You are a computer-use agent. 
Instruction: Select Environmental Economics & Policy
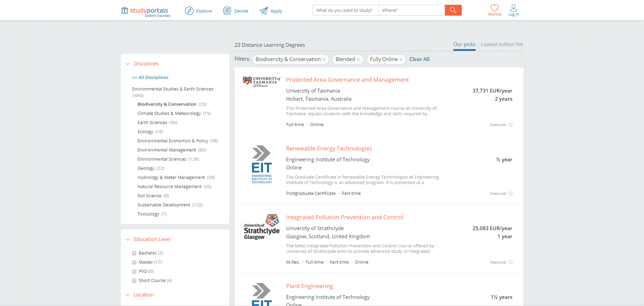click(173, 141)
